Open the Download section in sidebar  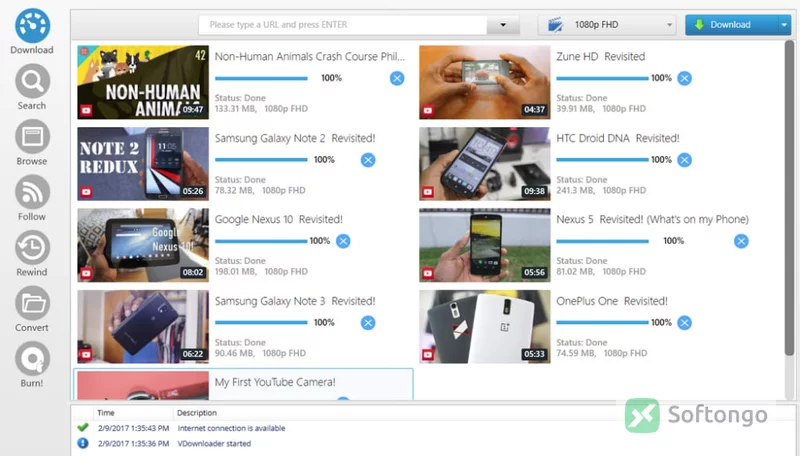(x=32, y=32)
